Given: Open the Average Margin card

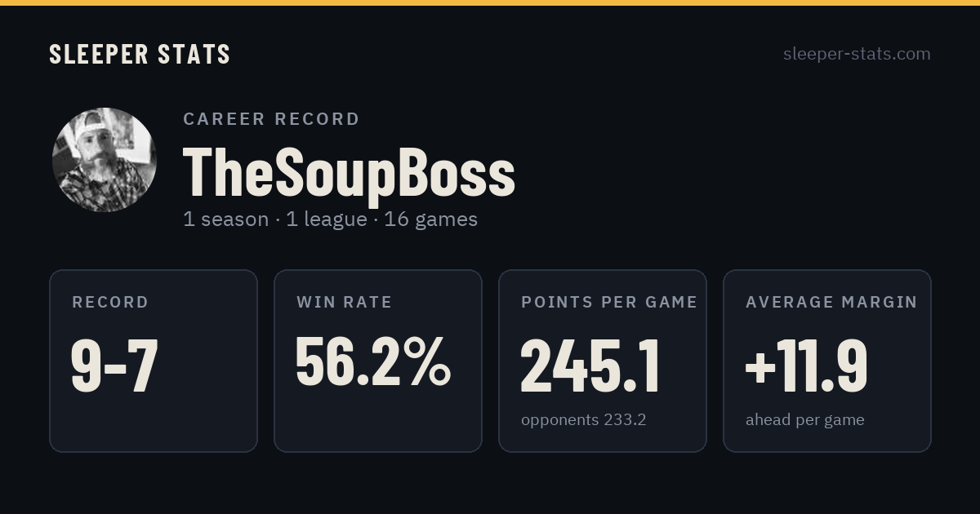Looking at the screenshot, I should (x=827, y=361).
